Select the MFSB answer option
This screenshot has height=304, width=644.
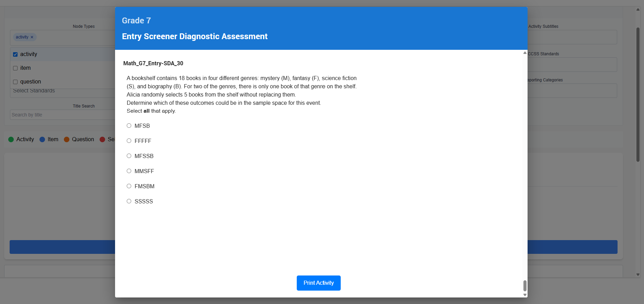[x=129, y=126]
